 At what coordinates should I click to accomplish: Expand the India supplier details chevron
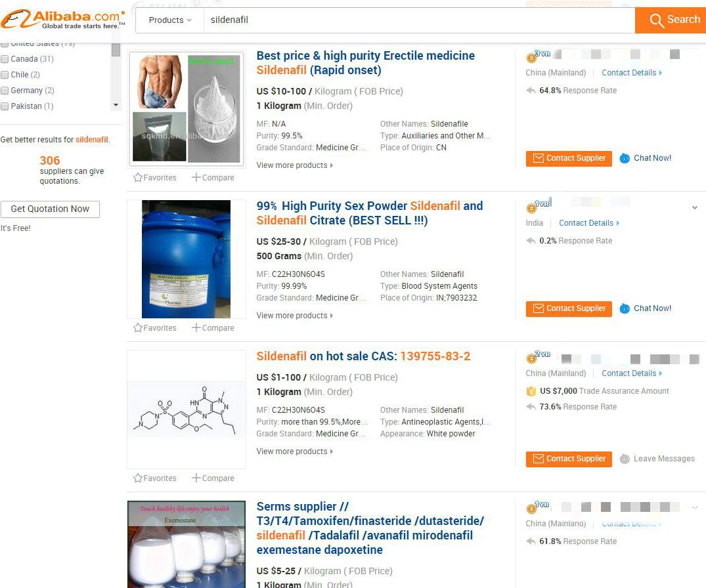[695, 207]
